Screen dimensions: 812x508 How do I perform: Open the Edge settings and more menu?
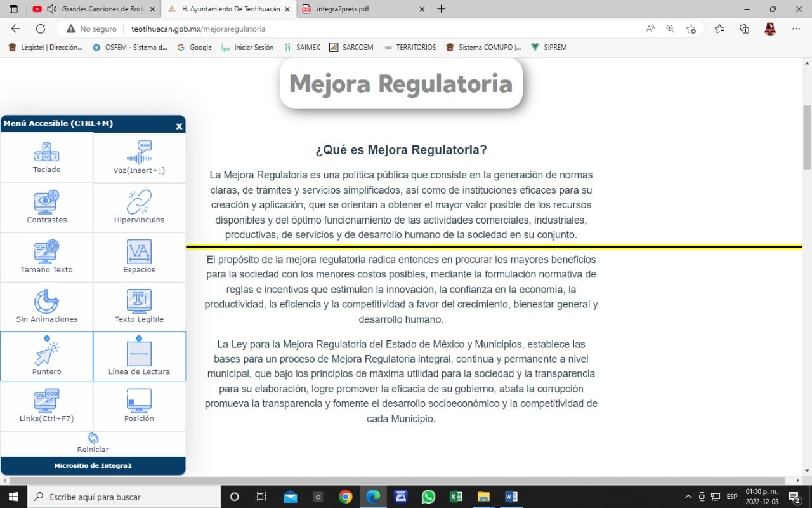(796, 29)
